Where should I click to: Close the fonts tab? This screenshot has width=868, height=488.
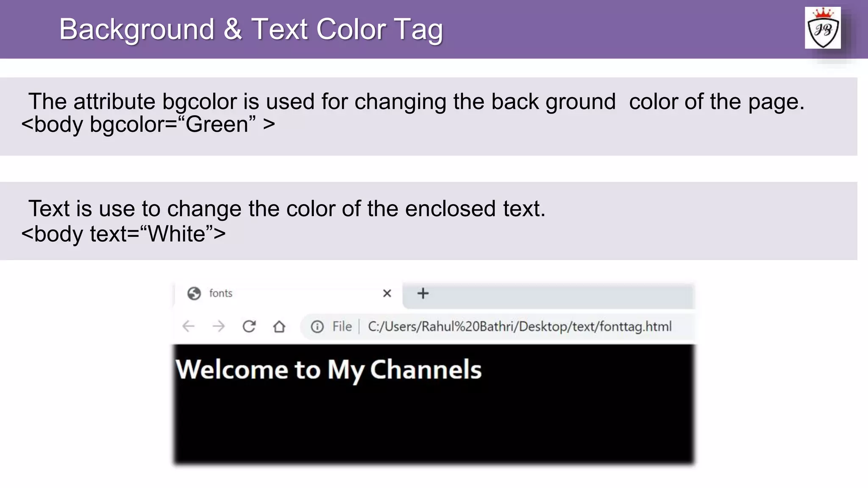tap(387, 293)
